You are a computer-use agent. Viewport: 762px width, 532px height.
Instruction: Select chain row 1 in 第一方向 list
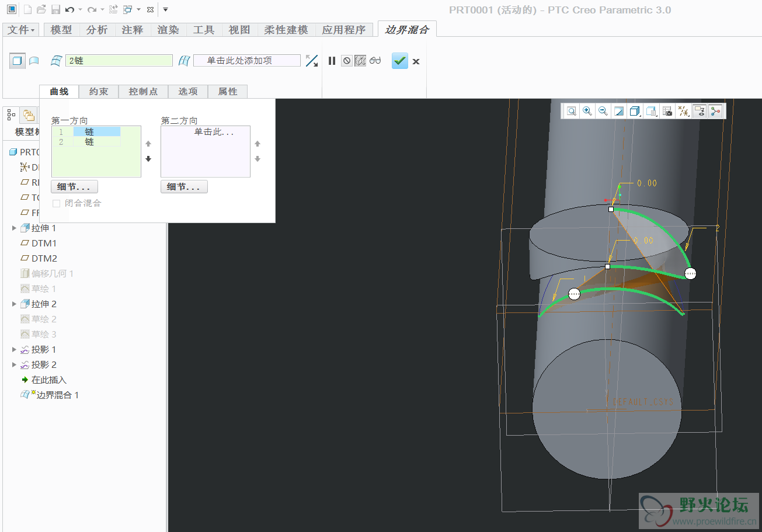pos(86,132)
